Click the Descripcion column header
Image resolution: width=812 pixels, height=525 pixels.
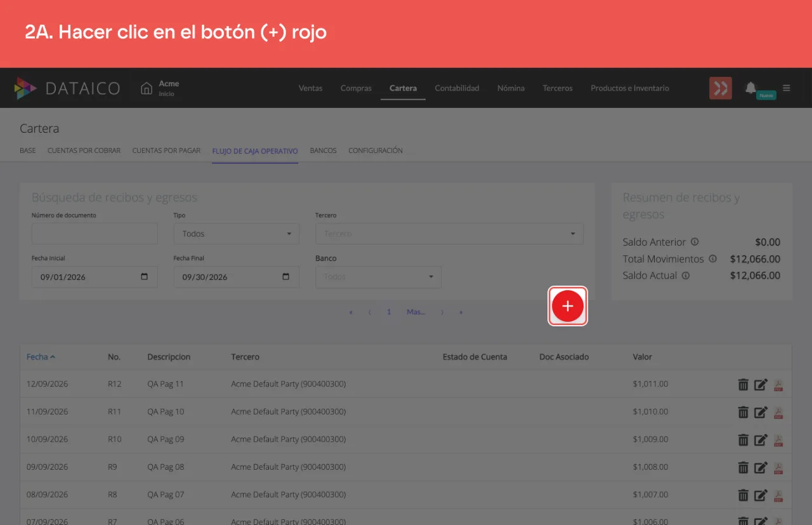[169, 357]
